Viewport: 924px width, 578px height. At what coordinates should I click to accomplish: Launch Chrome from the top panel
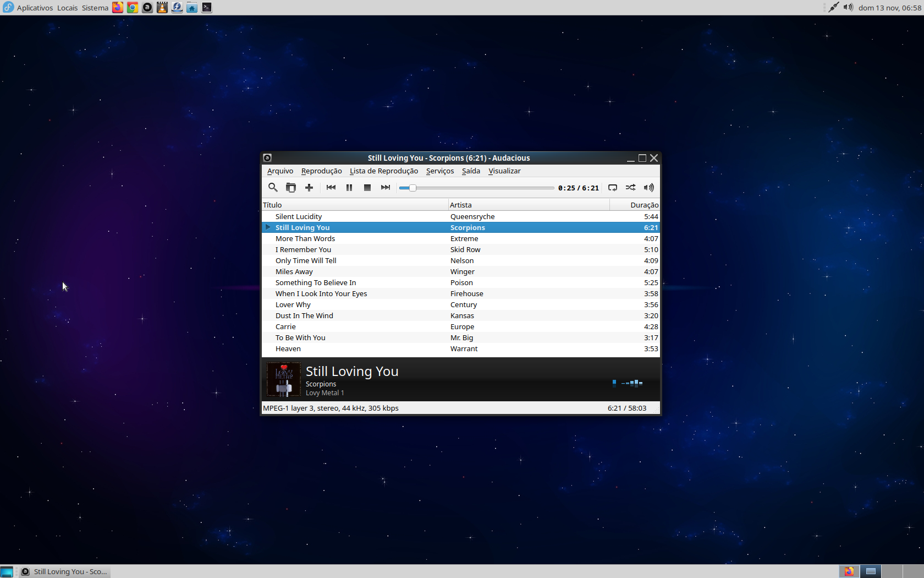pos(133,8)
